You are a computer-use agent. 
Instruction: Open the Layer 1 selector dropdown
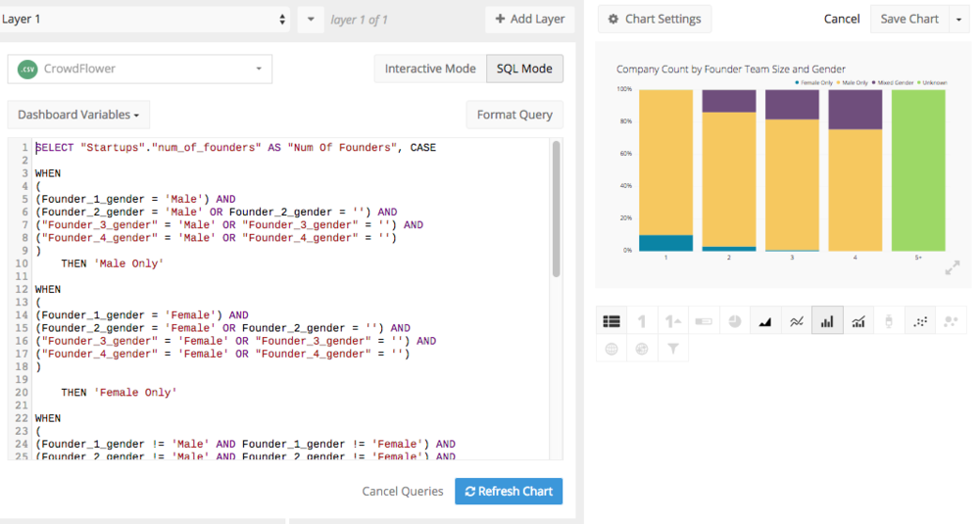click(x=144, y=19)
